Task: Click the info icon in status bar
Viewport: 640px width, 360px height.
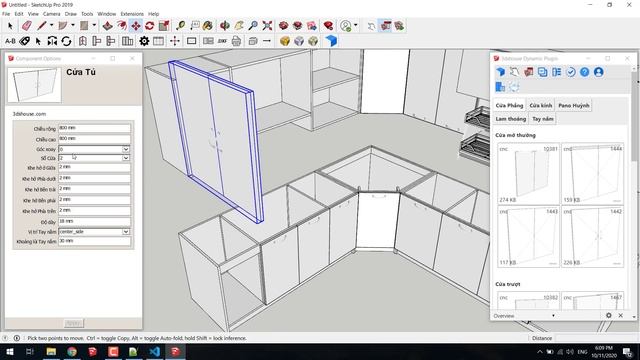Action: (17, 338)
